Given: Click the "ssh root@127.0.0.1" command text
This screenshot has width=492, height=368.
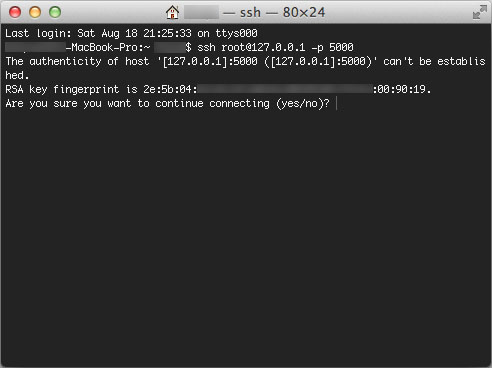Looking at the screenshot, I should click(x=251, y=47).
